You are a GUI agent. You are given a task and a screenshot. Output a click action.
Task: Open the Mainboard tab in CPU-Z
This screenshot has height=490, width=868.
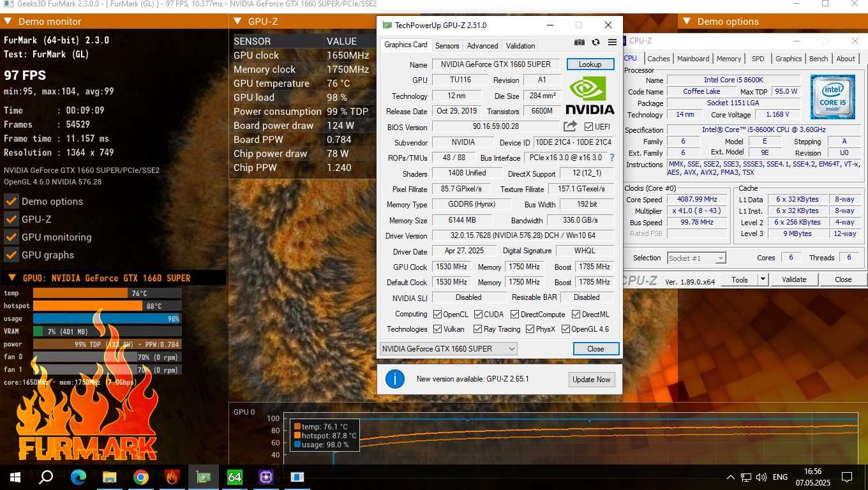pyautogui.click(x=693, y=59)
